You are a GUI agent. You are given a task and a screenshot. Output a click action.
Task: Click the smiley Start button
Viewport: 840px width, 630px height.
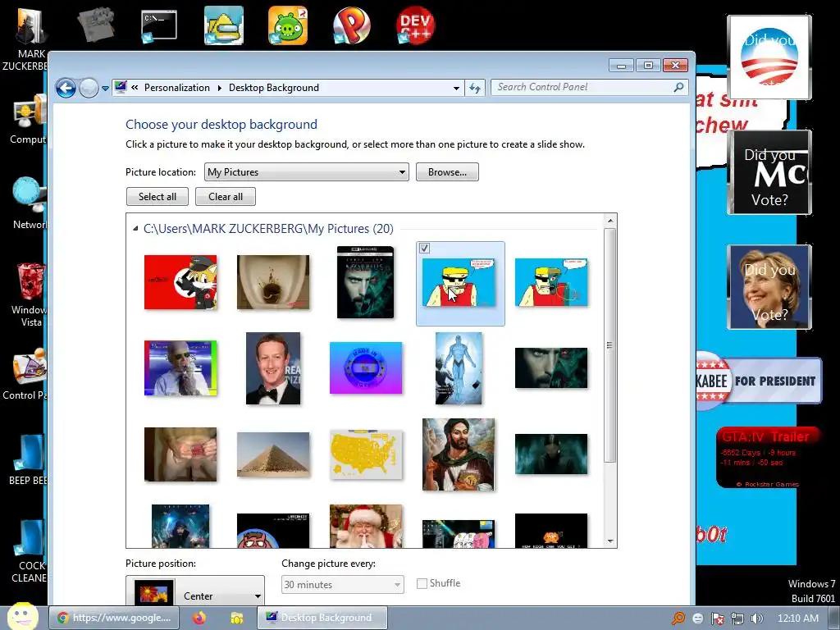tap(22, 616)
